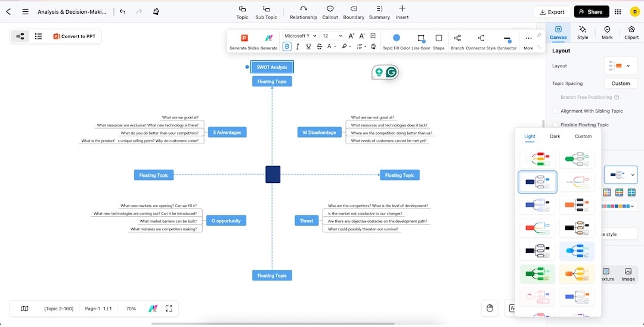The width and height of the screenshot is (644, 327).
Task: Switch to the Style tab
Action: (x=583, y=32)
